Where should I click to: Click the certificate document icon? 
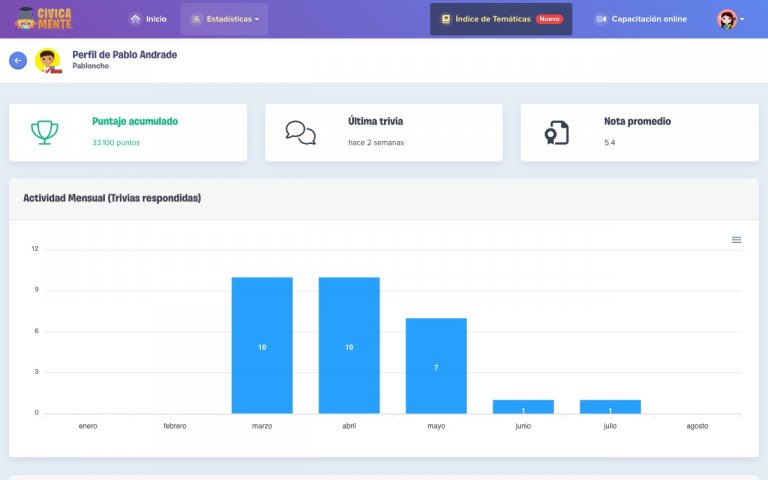[x=556, y=133]
